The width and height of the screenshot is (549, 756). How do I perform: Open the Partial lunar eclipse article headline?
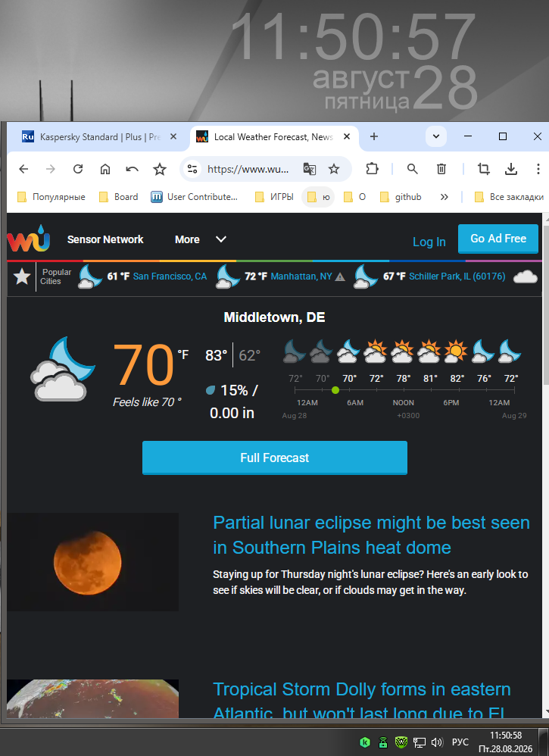tap(371, 535)
